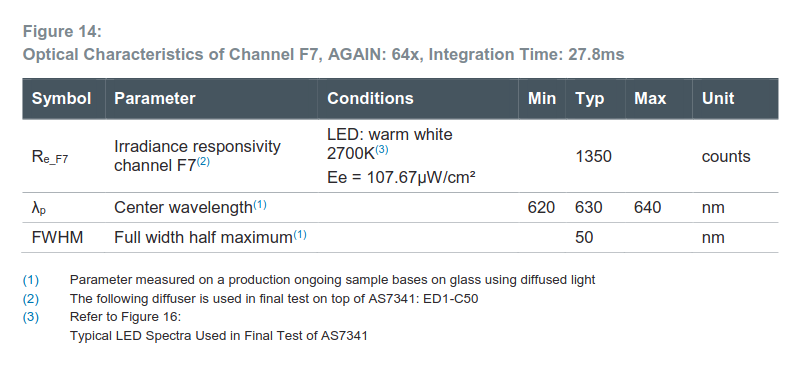Click footnote link (2) after channel F7
796x365 pixels.
pos(203,162)
